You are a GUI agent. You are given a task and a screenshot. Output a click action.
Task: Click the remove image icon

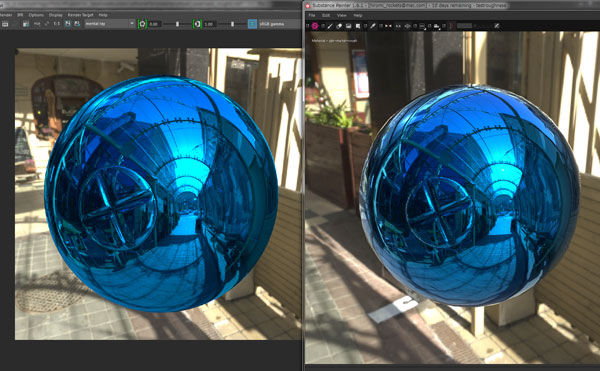pos(77,24)
